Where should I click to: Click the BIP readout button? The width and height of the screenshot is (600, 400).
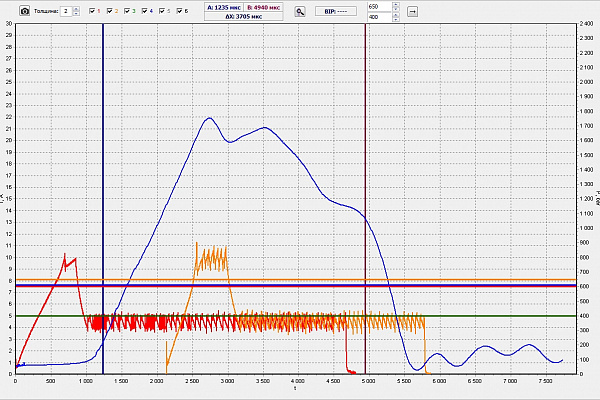(x=336, y=11)
